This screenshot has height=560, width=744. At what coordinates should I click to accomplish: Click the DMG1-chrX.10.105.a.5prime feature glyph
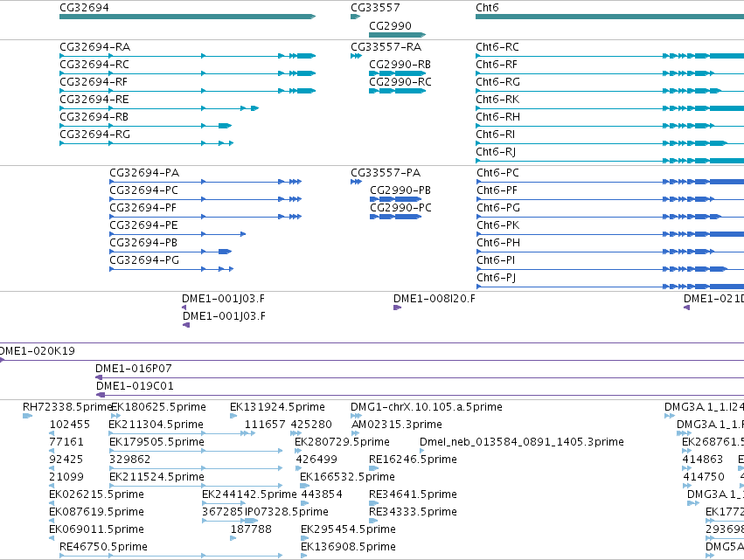click(x=356, y=417)
